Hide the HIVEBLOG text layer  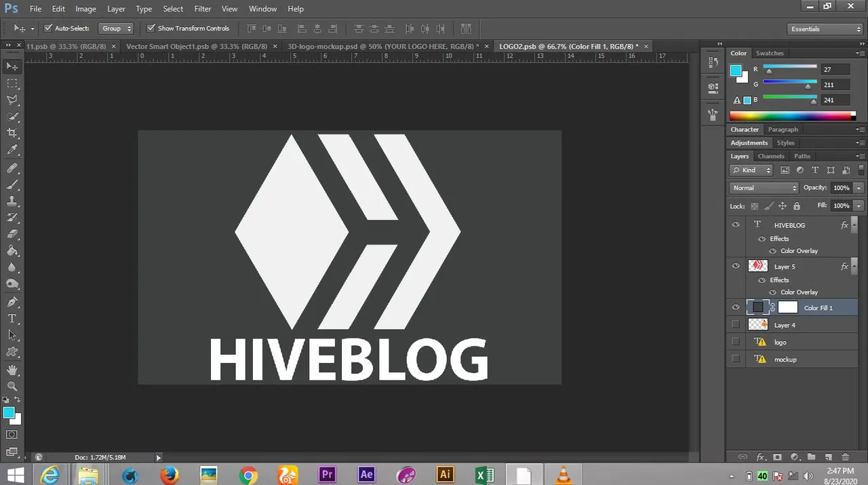736,225
